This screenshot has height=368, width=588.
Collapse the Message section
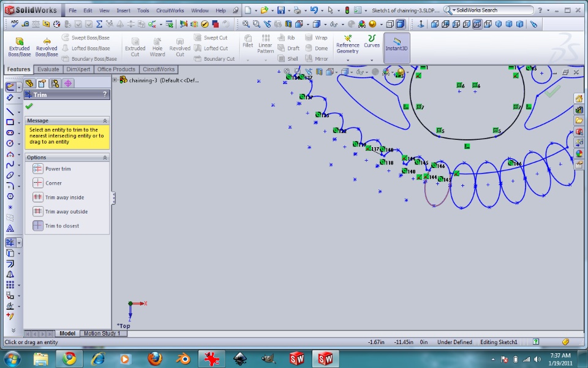(x=105, y=121)
